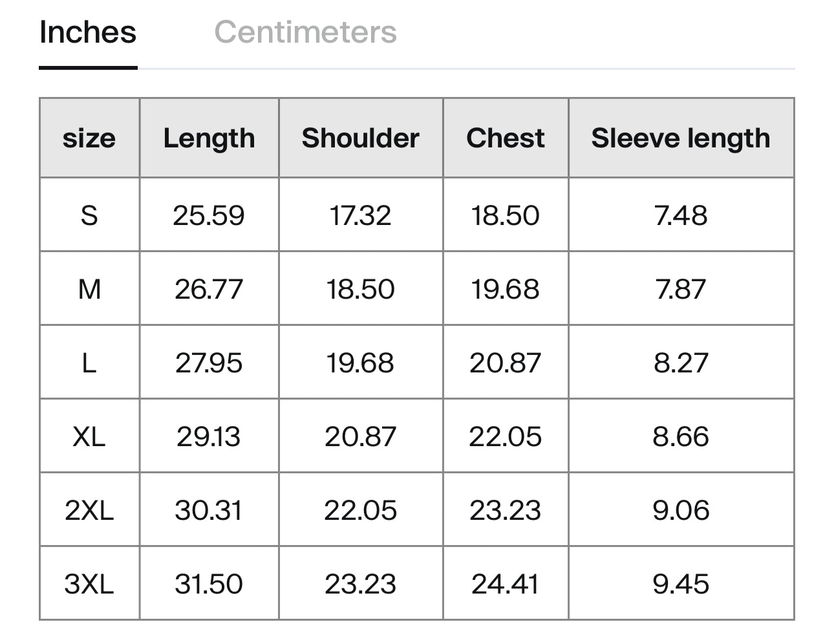Screen dimensions: 834x644
Task: Click the Chest column header
Action: [x=506, y=138]
